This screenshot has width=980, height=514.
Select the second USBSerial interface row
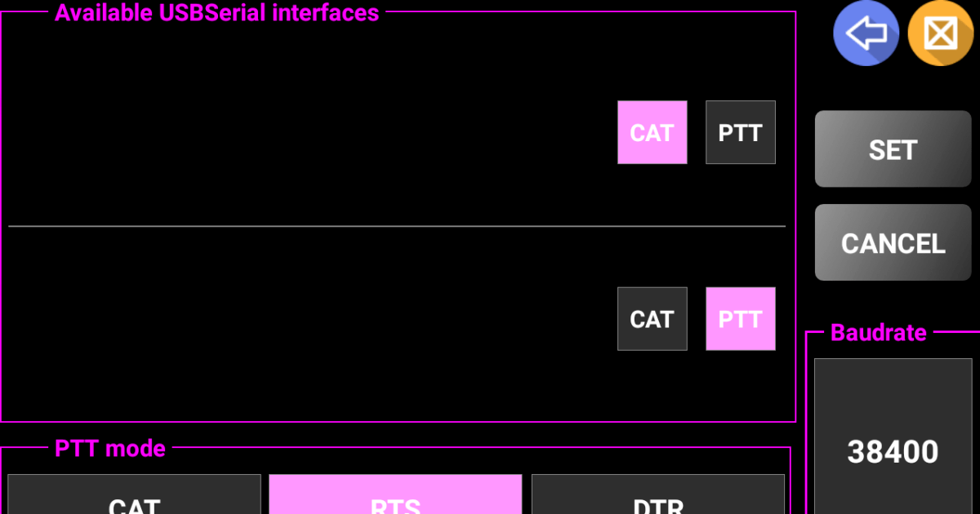(x=310, y=319)
